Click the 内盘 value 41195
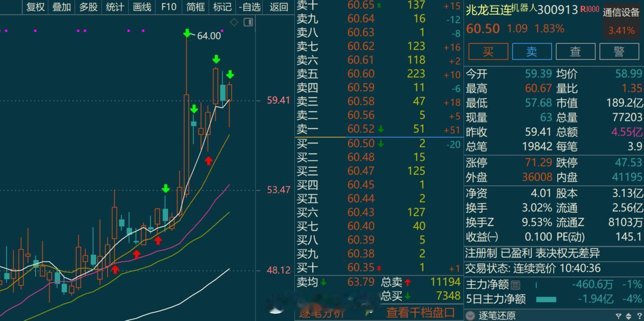Image resolution: width=644 pixels, height=321 pixels. [x=627, y=177]
